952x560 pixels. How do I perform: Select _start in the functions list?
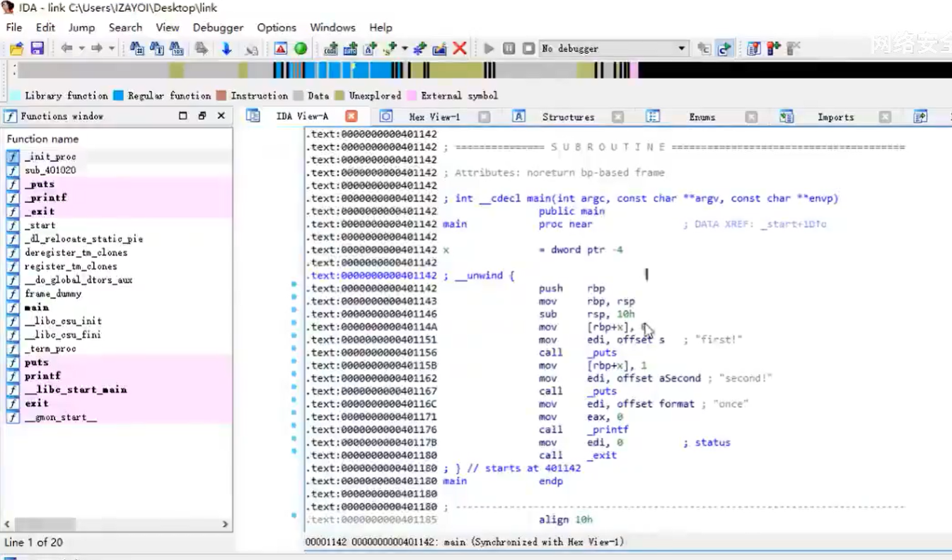(118, 225)
